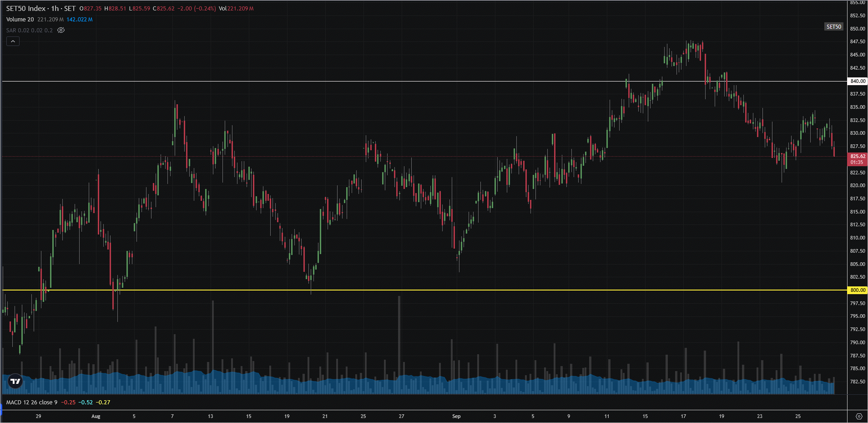Click the MACD signal value -0.52
The height and width of the screenshot is (423, 868).
[x=86, y=403]
